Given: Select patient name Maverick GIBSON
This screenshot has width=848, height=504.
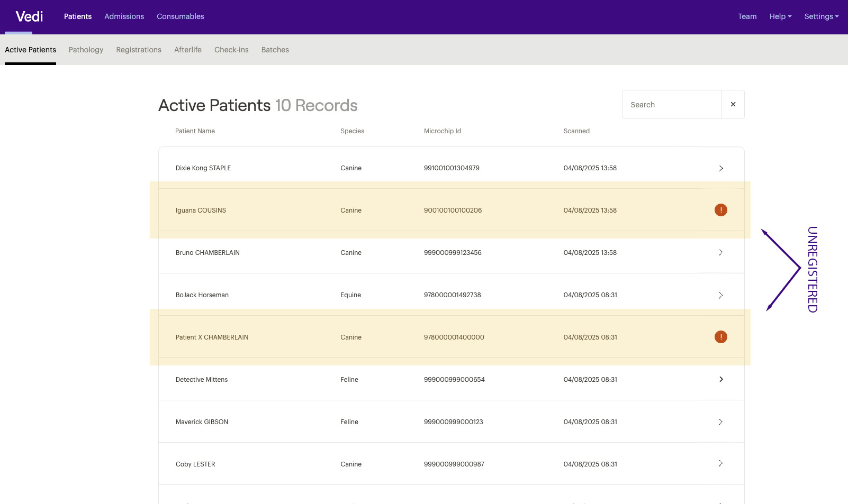Looking at the screenshot, I should (x=202, y=422).
